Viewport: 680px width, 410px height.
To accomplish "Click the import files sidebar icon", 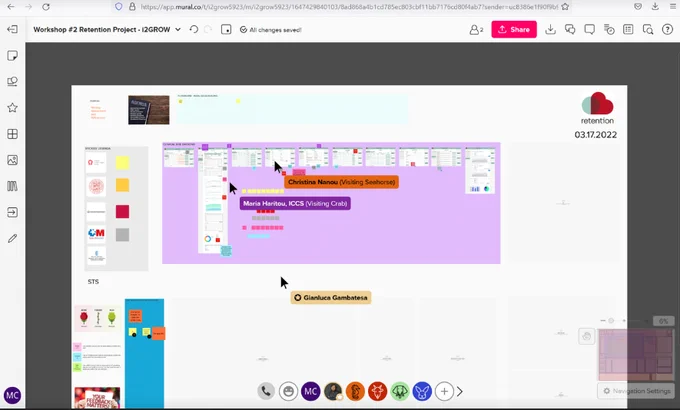I will point(12,212).
